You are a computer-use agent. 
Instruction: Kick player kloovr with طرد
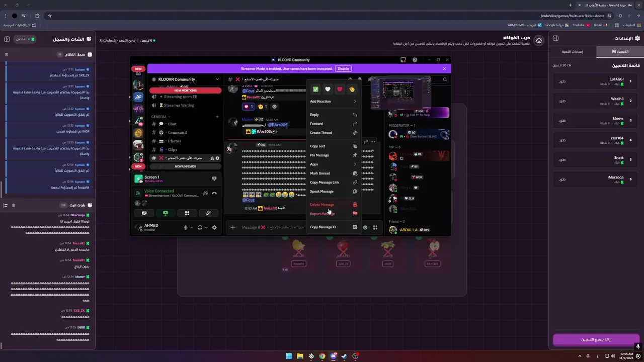tap(562, 120)
